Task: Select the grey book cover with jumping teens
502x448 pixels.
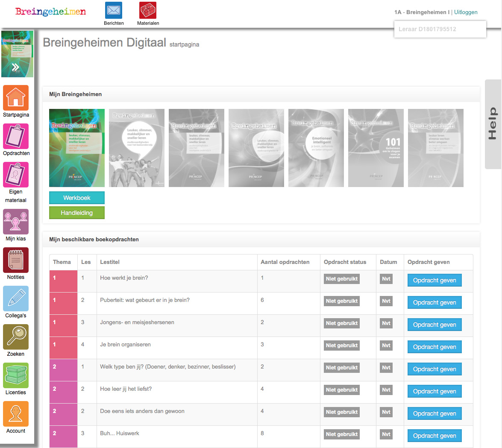Action: click(137, 148)
